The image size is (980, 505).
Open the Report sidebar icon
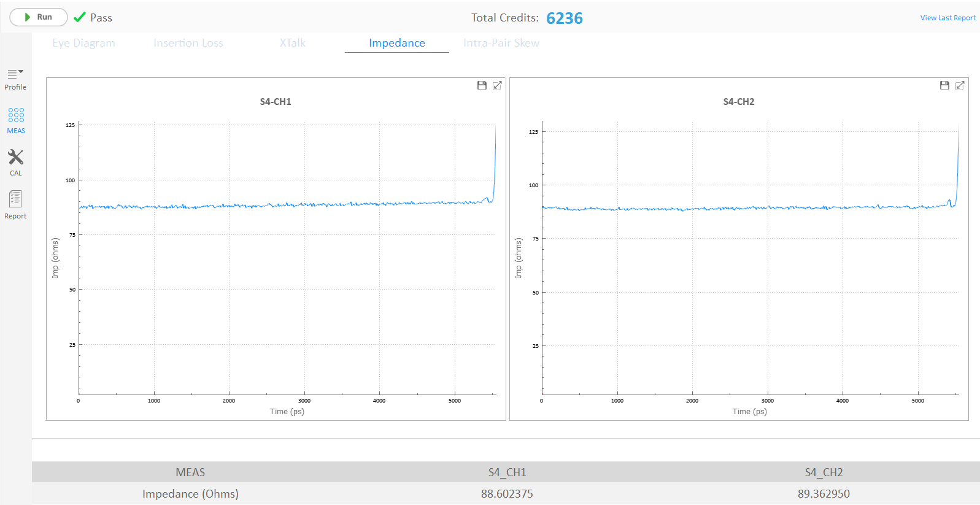tap(15, 204)
